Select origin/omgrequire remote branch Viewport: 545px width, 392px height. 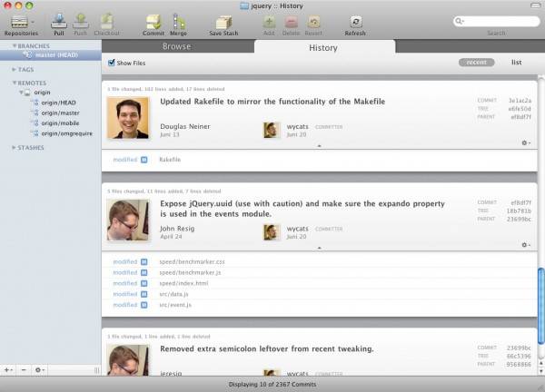[x=66, y=133]
